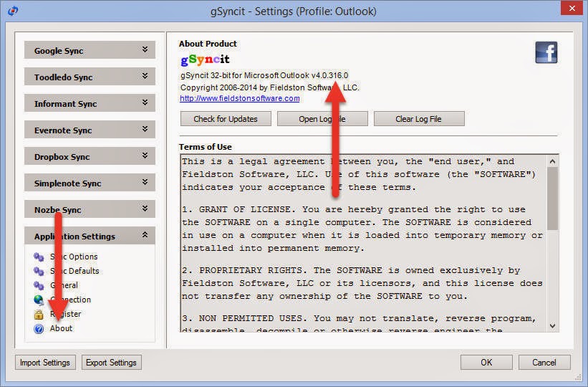
Task: Click the Terms of Use scrollbar thumb
Action: pos(552,199)
